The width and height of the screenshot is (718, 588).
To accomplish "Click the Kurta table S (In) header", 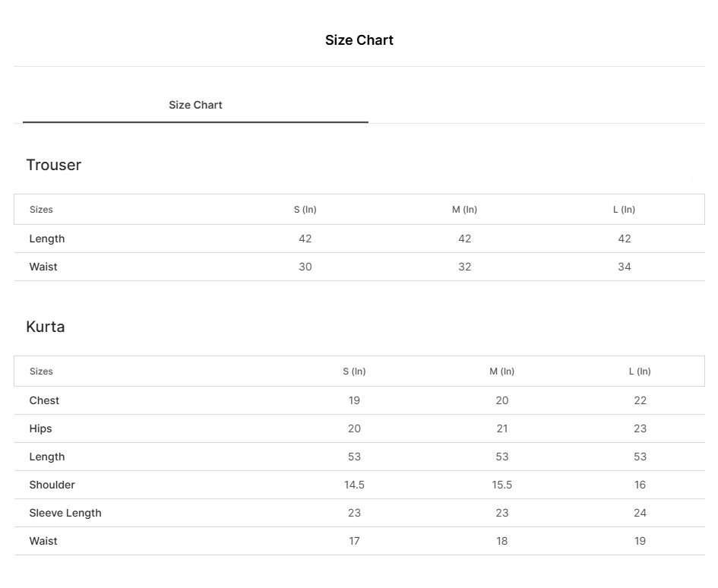I will coord(354,371).
